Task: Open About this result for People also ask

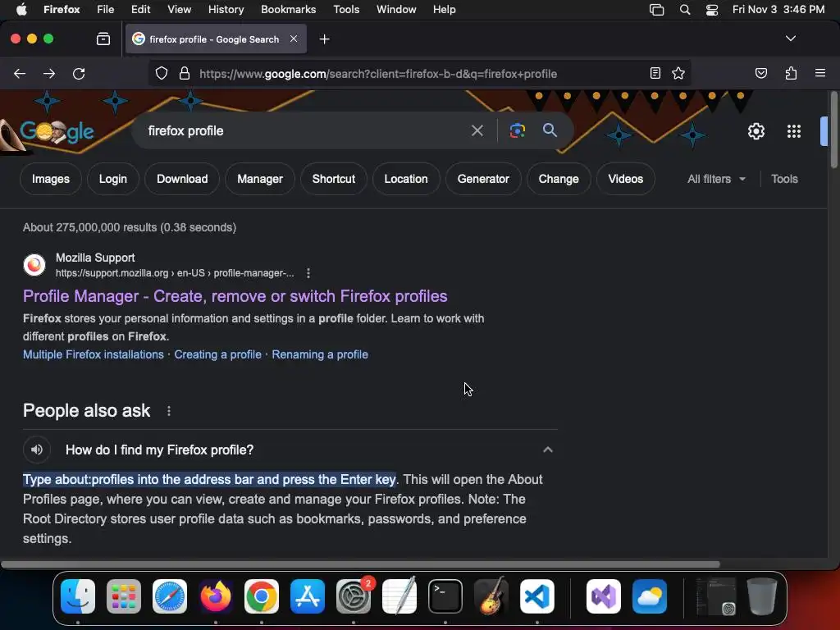Action: 169,411
